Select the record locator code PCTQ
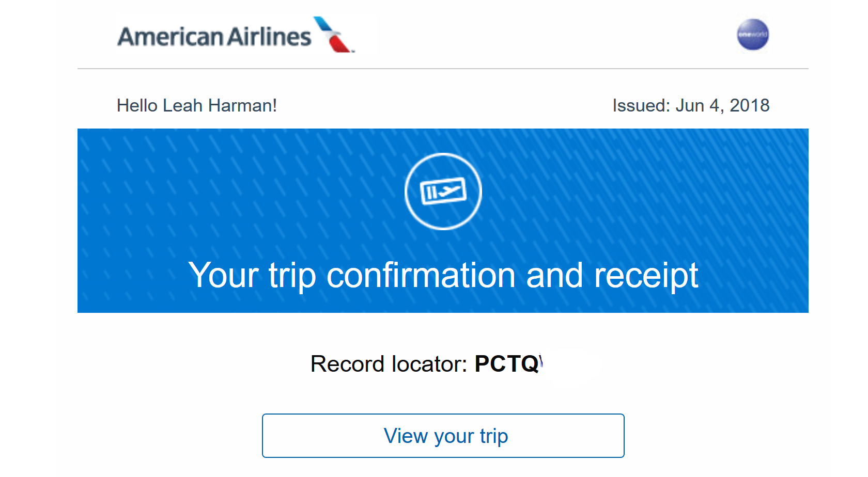 coord(507,364)
